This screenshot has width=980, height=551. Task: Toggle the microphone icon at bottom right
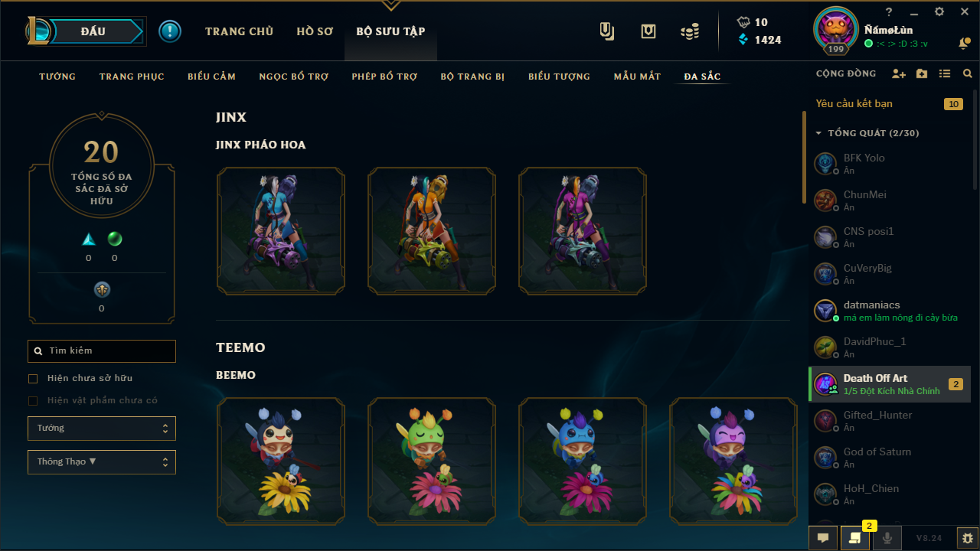(x=887, y=538)
